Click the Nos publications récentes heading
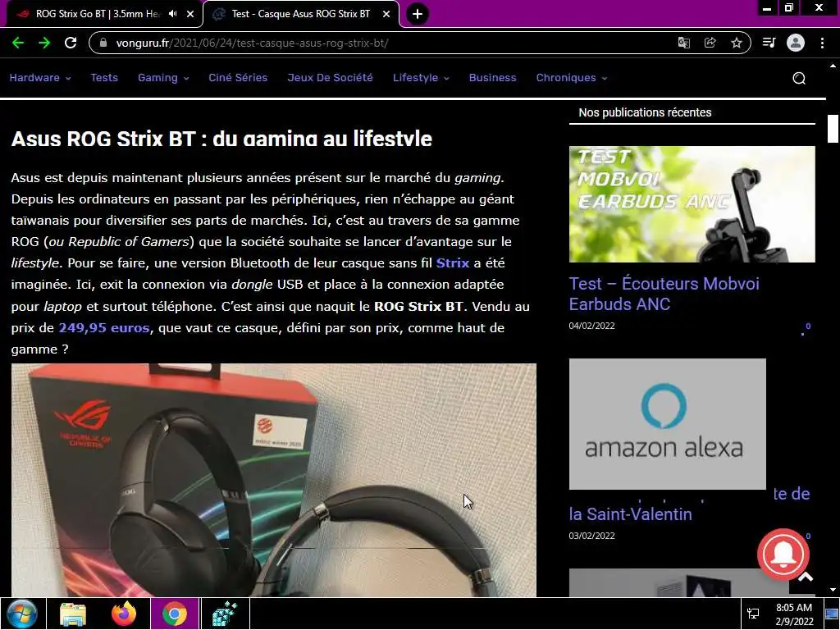This screenshot has height=630, width=840. point(645,112)
